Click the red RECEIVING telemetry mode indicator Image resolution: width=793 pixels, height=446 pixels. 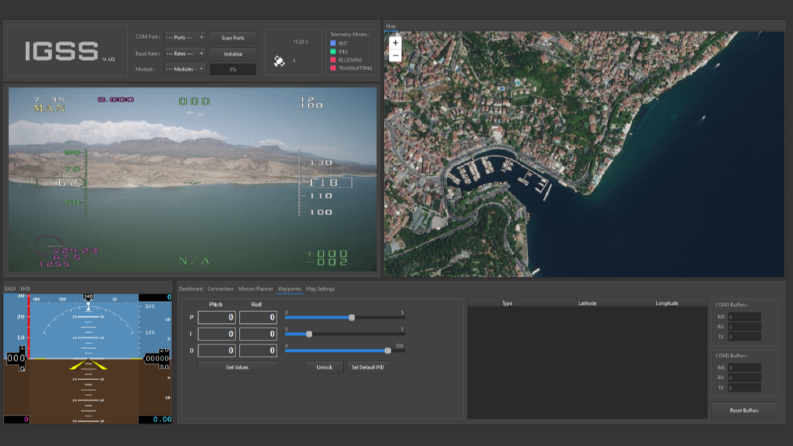tap(333, 60)
